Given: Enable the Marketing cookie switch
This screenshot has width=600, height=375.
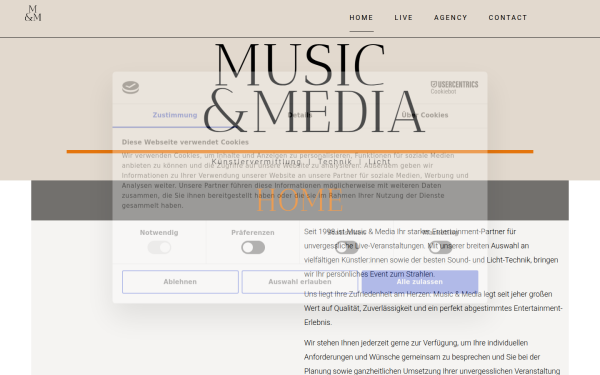Looking at the screenshot, I should [x=440, y=248].
